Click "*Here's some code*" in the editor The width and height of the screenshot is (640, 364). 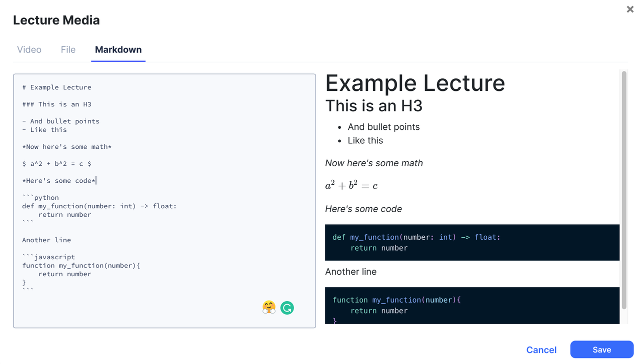coord(59,181)
